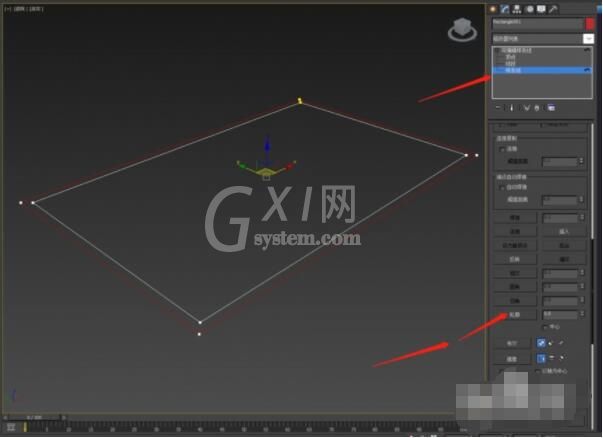
Task: Expand the Modifier List dropdown
Action: coord(588,39)
